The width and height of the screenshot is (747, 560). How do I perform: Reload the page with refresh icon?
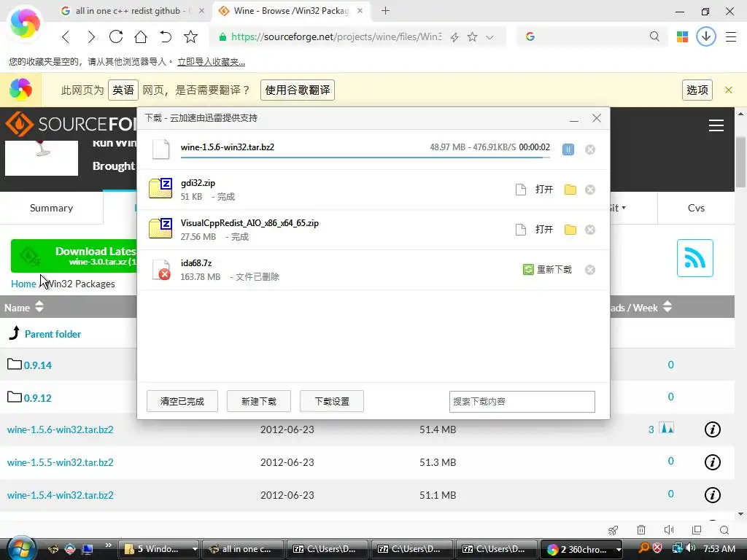coord(116,36)
